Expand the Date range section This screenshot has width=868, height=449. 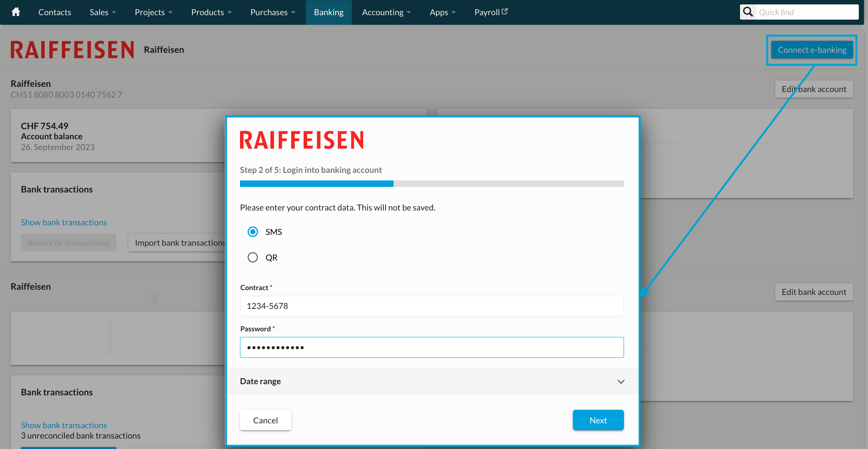tap(432, 381)
